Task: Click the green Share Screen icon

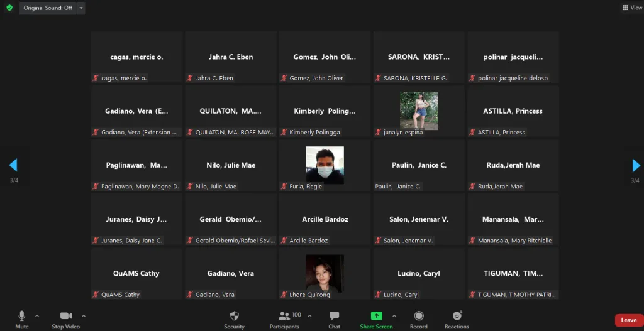Action: pos(376,316)
